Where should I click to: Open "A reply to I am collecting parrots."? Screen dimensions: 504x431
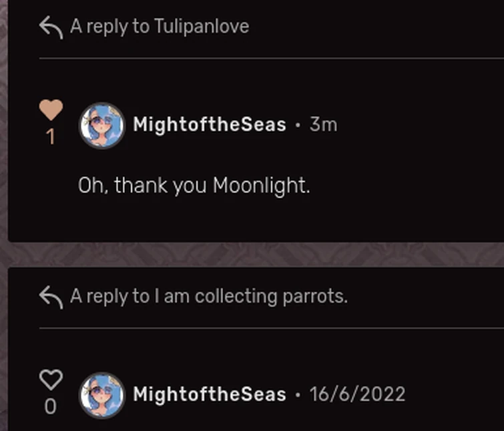click(x=209, y=296)
